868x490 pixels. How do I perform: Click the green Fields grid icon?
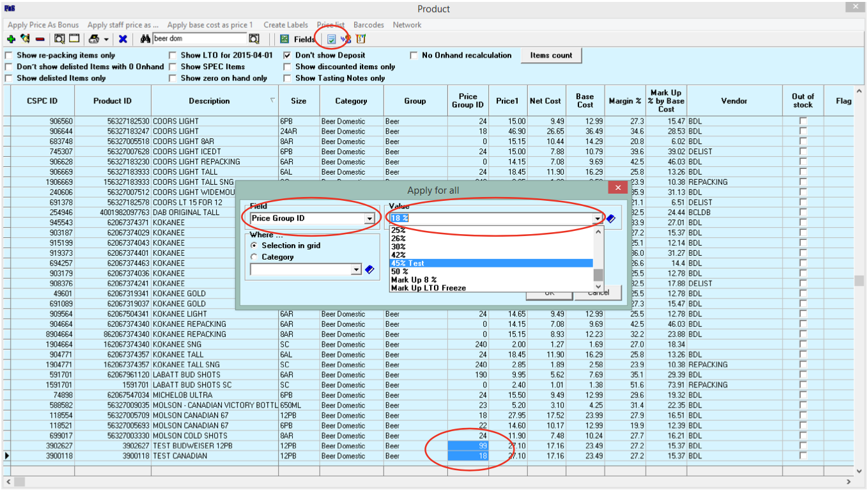point(285,39)
